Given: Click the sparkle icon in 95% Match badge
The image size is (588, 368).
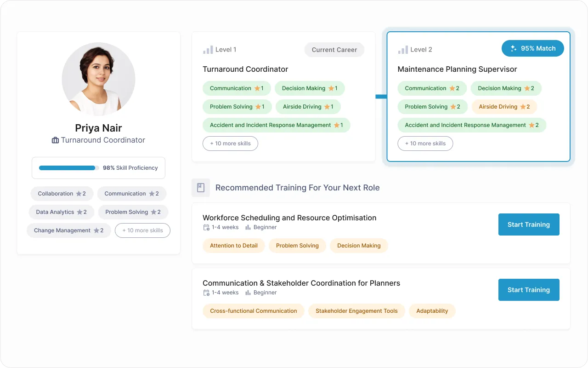Looking at the screenshot, I should coord(514,49).
